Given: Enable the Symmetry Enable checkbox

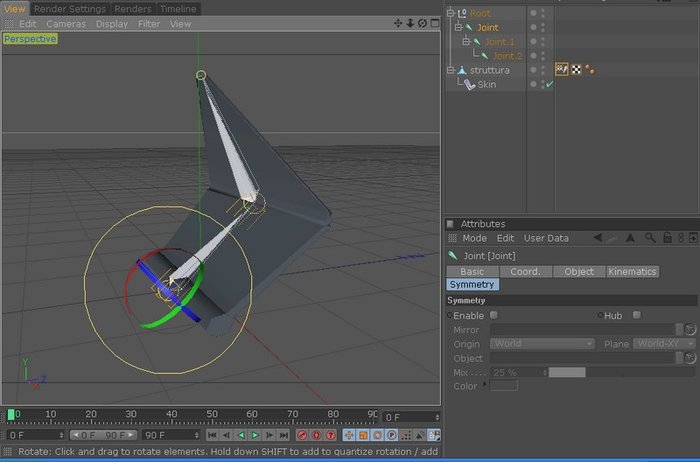Looking at the screenshot, I should (494, 315).
